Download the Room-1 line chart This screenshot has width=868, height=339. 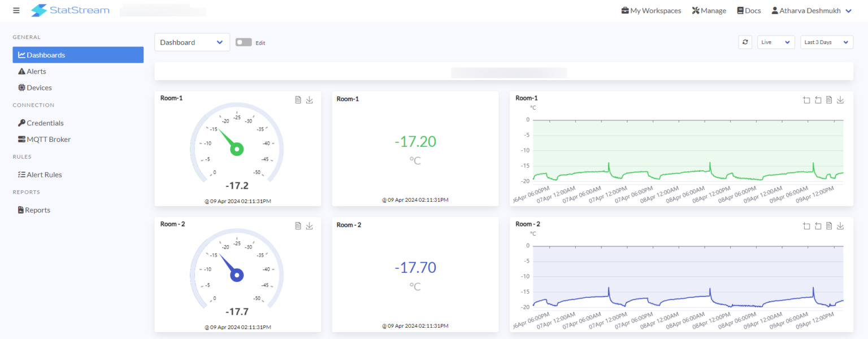[840, 100]
